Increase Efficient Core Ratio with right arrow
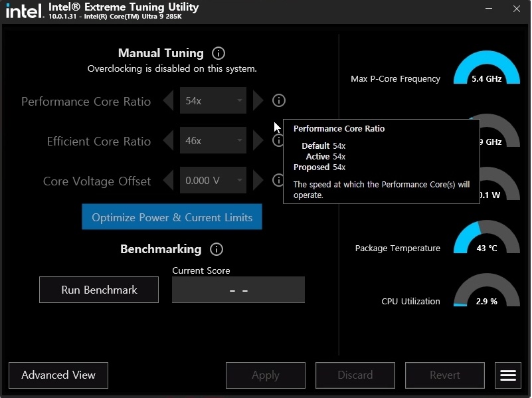The width and height of the screenshot is (532, 398). click(x=258, y=140)
